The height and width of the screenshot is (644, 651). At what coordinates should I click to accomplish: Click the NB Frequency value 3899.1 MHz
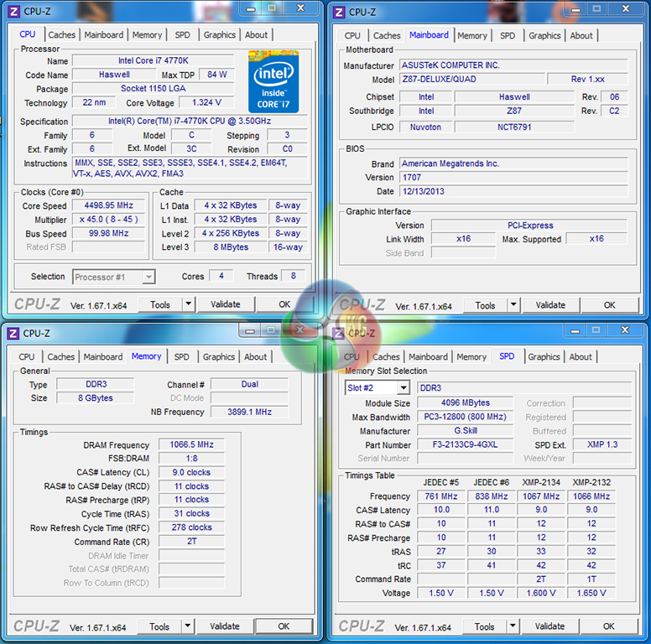249,412
